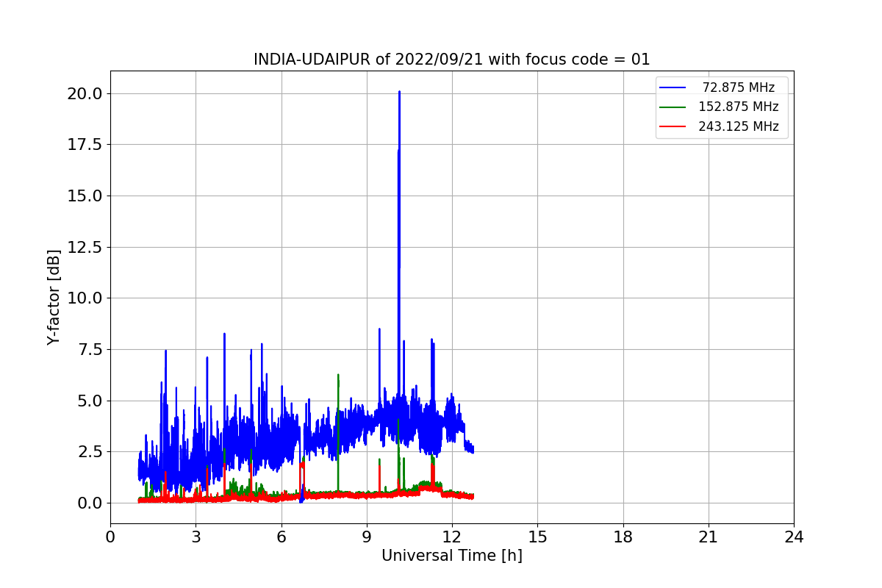
Task: Click the 6 x-axis tick label
Action: (x=282, y=537)
